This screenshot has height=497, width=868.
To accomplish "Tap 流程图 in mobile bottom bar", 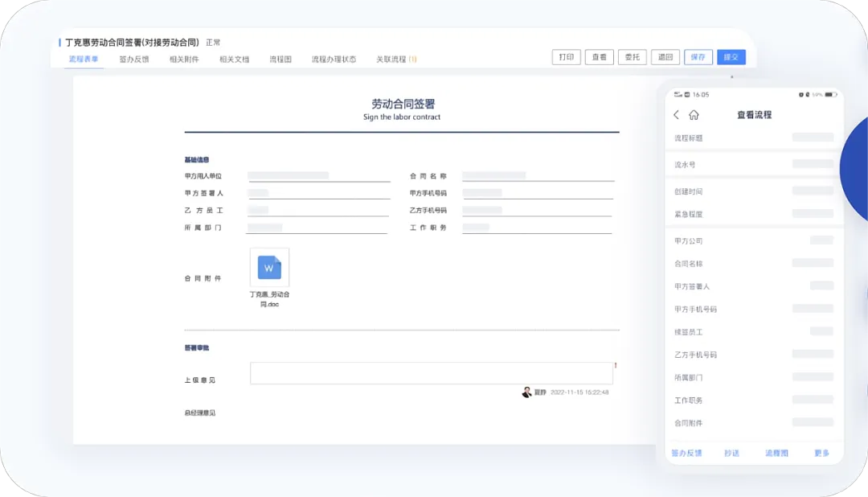I will [x=776, y=454].
